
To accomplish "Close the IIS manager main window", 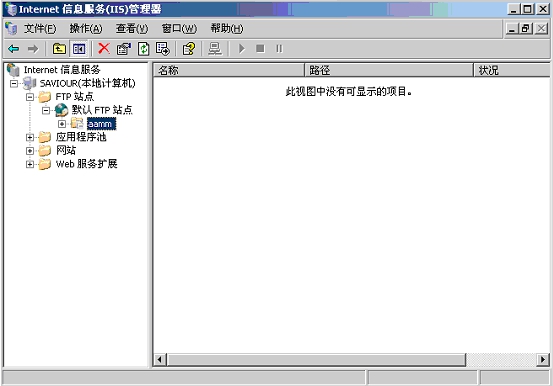I will pos(542,9).
